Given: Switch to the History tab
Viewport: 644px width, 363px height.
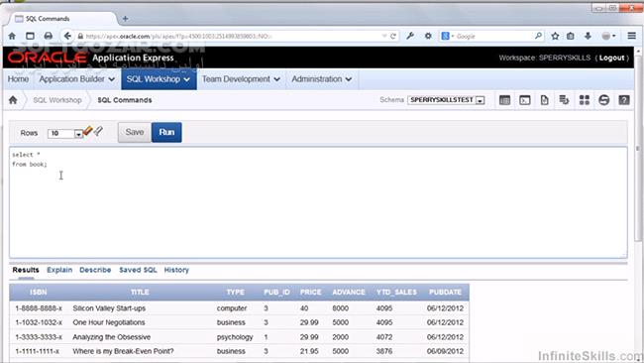Looking at the screenshot, I should (176, 270).
